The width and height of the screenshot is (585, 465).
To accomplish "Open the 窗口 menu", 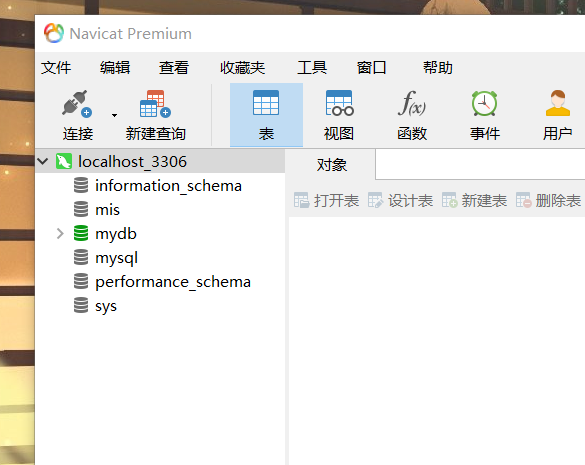I will point(371,68).
